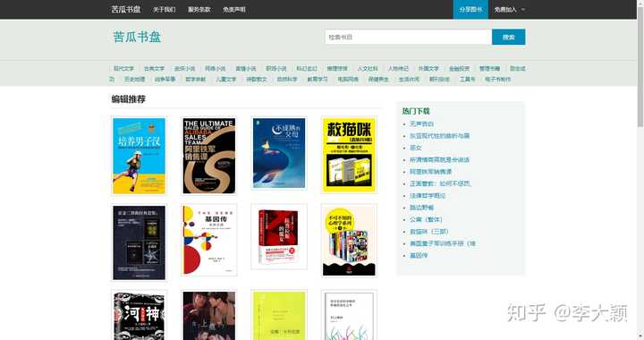The height and width of the screenshot is (340, 644).
Task: Open 关于我们 in the top navigation
Action: click(164, 10)
